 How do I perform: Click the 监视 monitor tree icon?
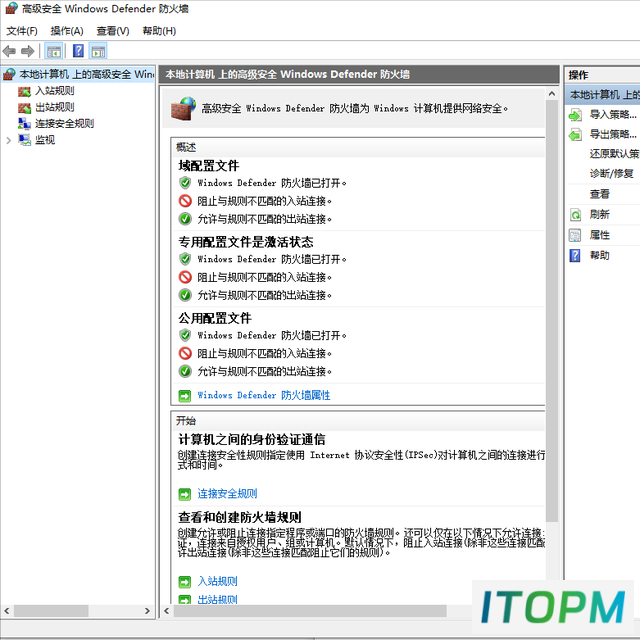coord(24,140)
